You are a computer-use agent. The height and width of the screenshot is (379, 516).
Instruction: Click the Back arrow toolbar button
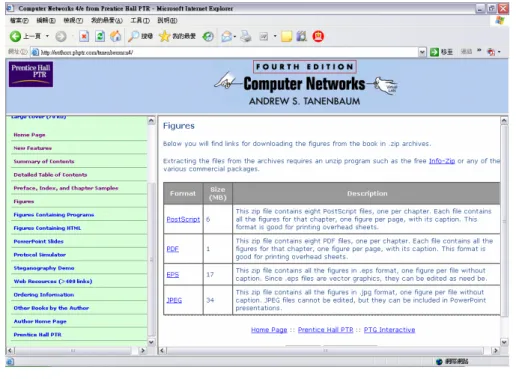(x=15, y=36)
